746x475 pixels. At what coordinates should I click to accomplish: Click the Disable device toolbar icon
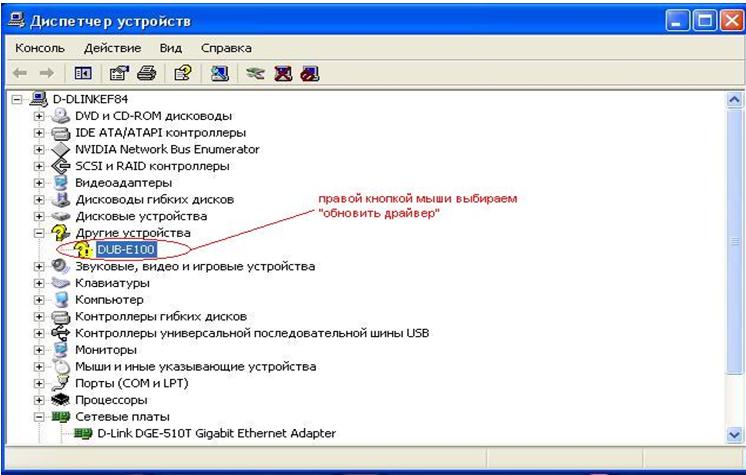(x=310, y=73)
